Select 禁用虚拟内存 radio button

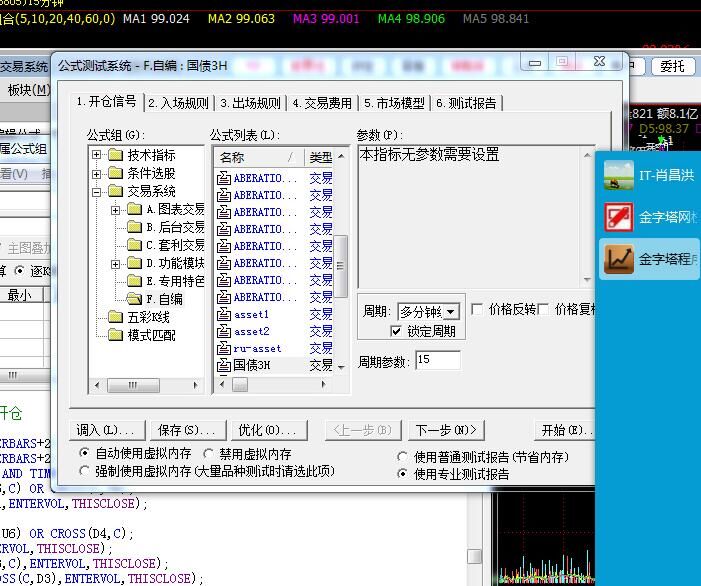(209, 454)
